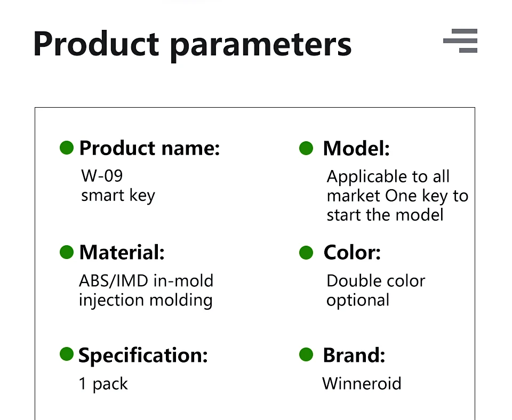Click the Brand label
512x420 pixels.
(354, 355)
